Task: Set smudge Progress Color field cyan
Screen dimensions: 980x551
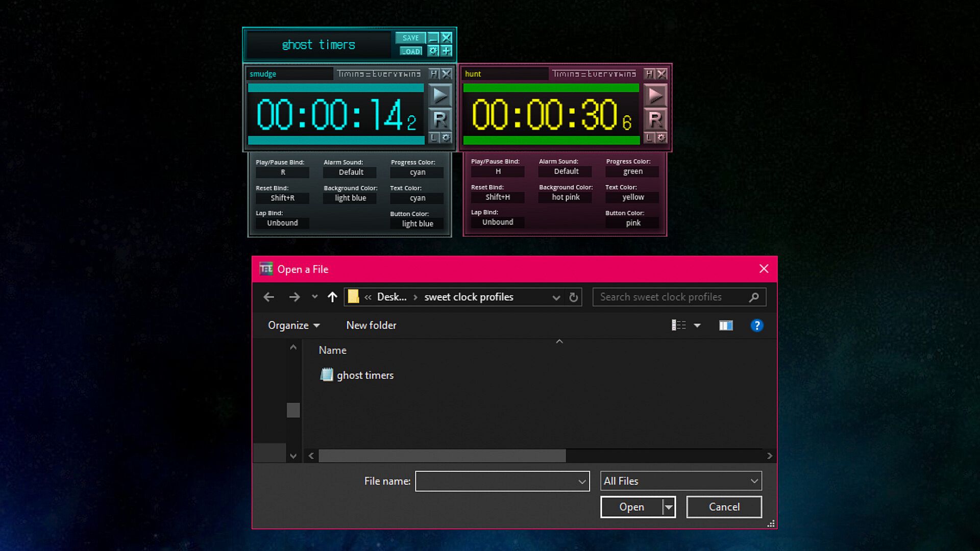Action: [x=417, y=172]
